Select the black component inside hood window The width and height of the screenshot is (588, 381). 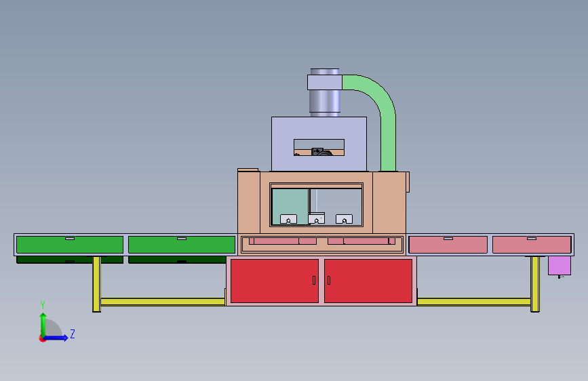tap(321, 151)
